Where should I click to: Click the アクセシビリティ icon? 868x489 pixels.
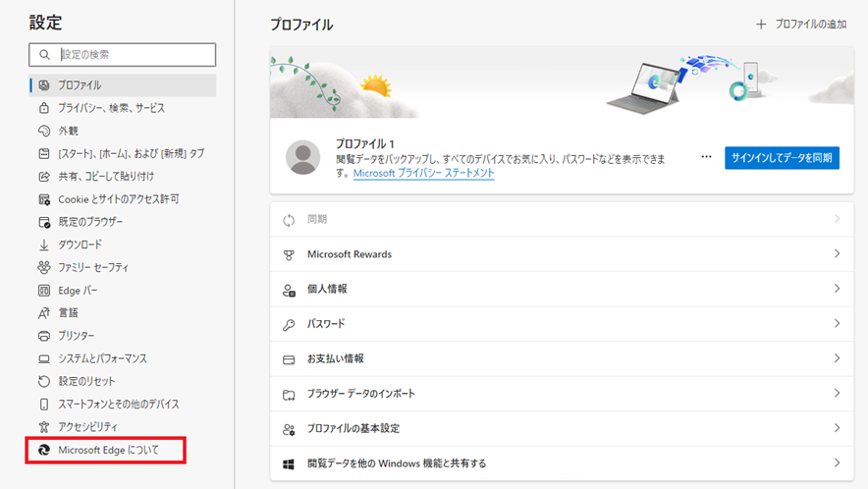(44, 427)
